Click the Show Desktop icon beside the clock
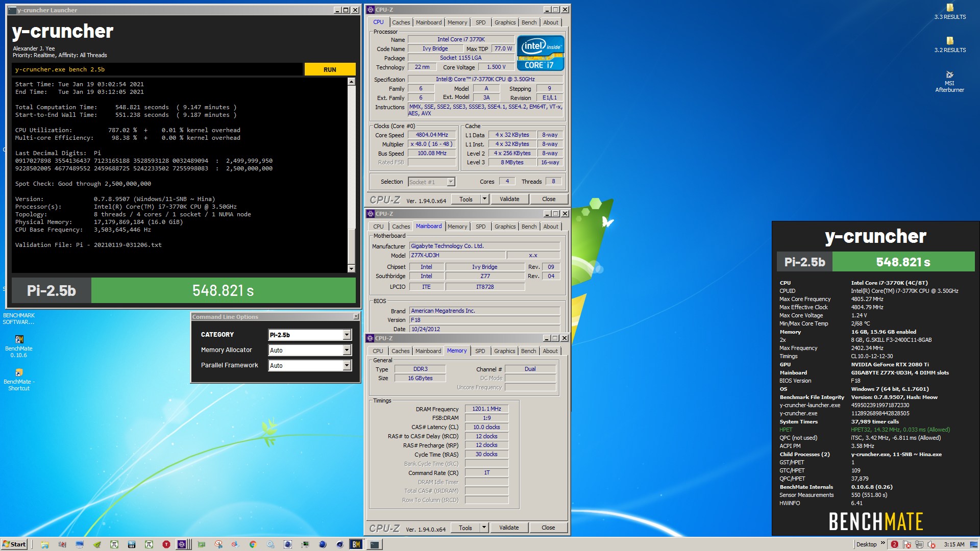 pyautogui.click(x=974, y=544)
